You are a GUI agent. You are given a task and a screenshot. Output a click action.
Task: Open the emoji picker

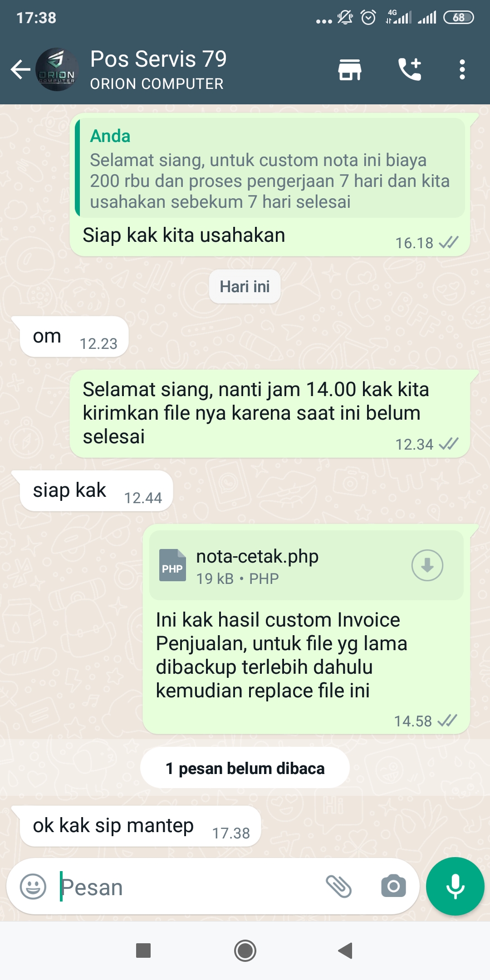33,887
